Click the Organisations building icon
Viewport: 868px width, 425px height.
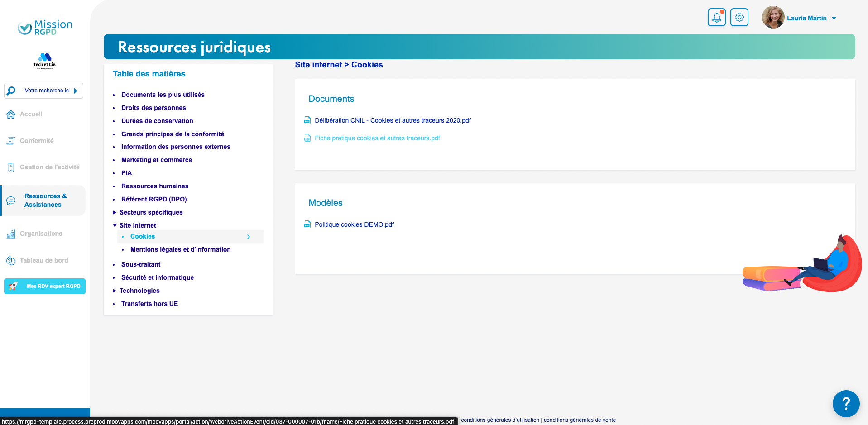pos(11,234)
